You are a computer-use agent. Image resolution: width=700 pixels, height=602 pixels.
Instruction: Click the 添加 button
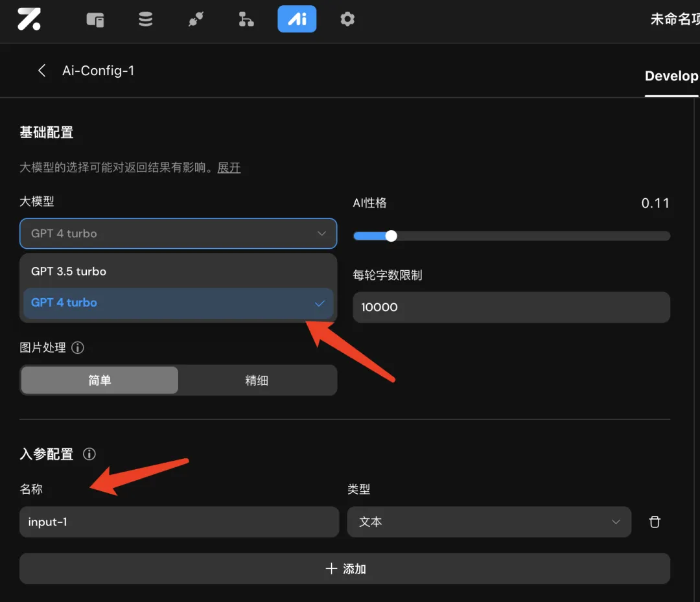345,568
